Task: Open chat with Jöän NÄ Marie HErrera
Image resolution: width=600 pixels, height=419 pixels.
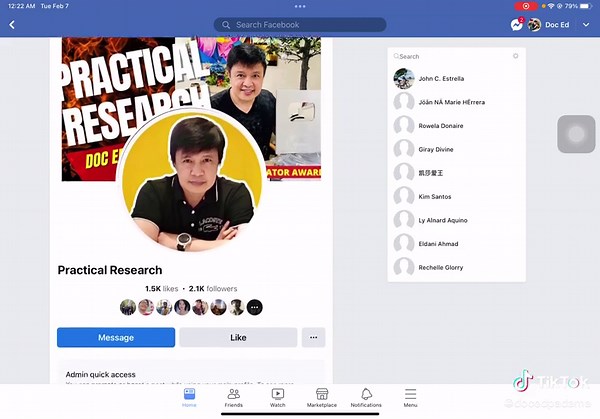Action: coord(457,102)
